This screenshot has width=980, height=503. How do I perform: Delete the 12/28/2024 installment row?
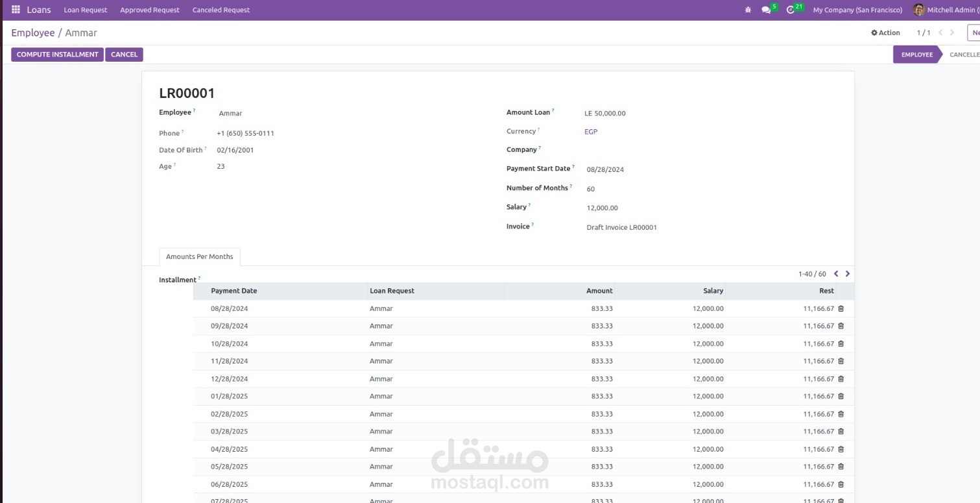841,379
